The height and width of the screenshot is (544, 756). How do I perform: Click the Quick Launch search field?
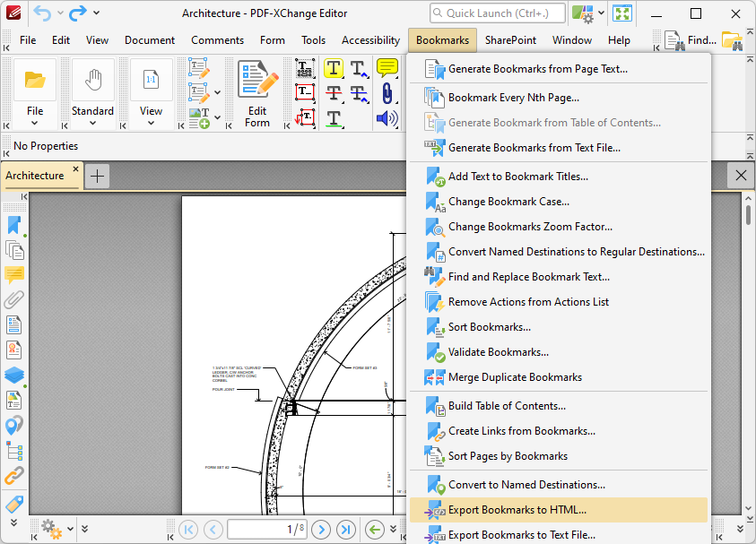click(498, 13)
